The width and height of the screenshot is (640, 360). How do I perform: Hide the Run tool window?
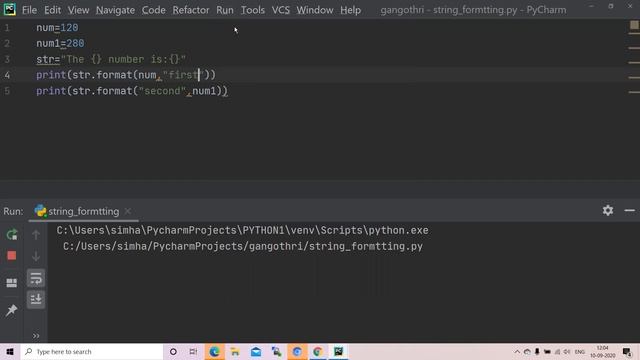pyautogui.click(x=629, y=211)
